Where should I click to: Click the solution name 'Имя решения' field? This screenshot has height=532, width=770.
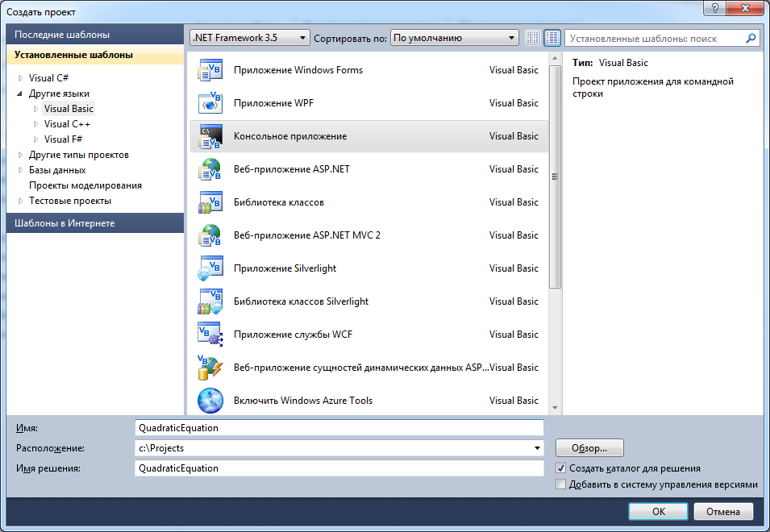[339, 468]
